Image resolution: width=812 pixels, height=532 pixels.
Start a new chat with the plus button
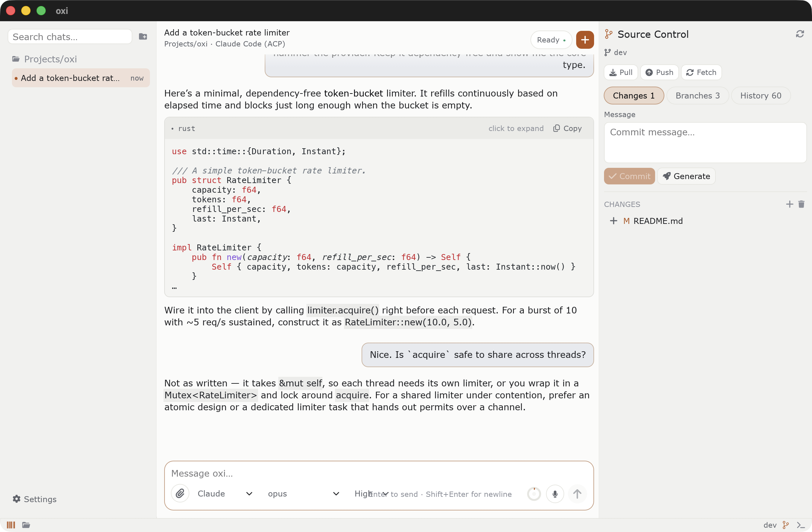pyautogui.click(x=585, y=40)
